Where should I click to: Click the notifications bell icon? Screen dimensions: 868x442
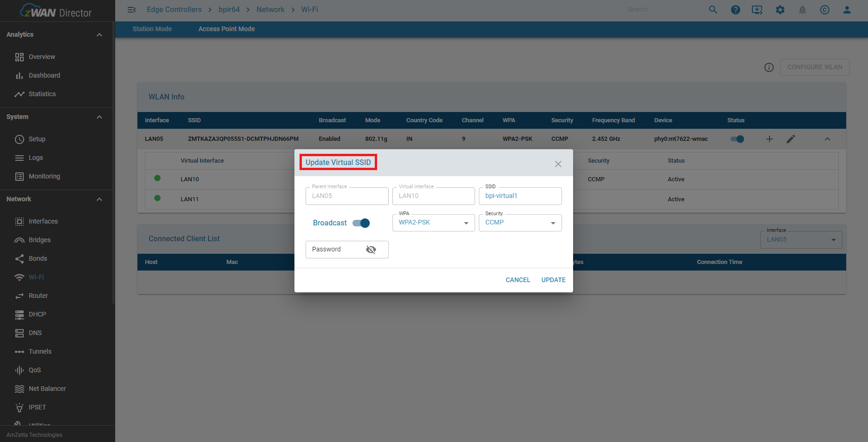802,10
